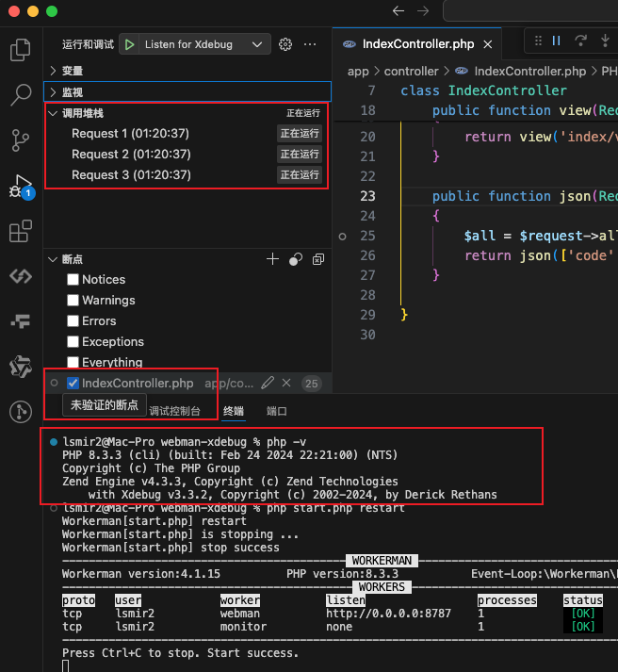The image size is (618, 672).
Task: Remove all breakpoints icon
Action: (x=318, y=259)
